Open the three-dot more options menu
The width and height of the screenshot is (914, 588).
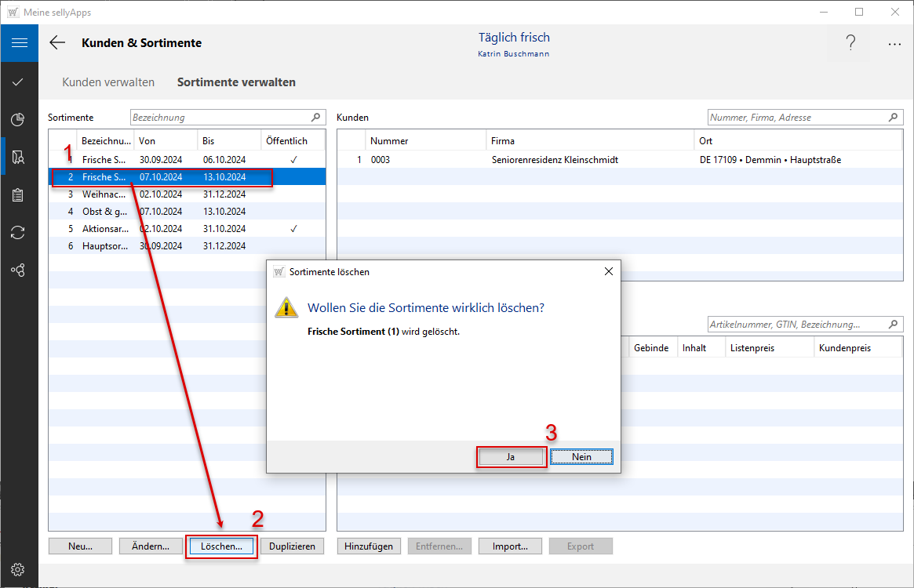point(894,45)
